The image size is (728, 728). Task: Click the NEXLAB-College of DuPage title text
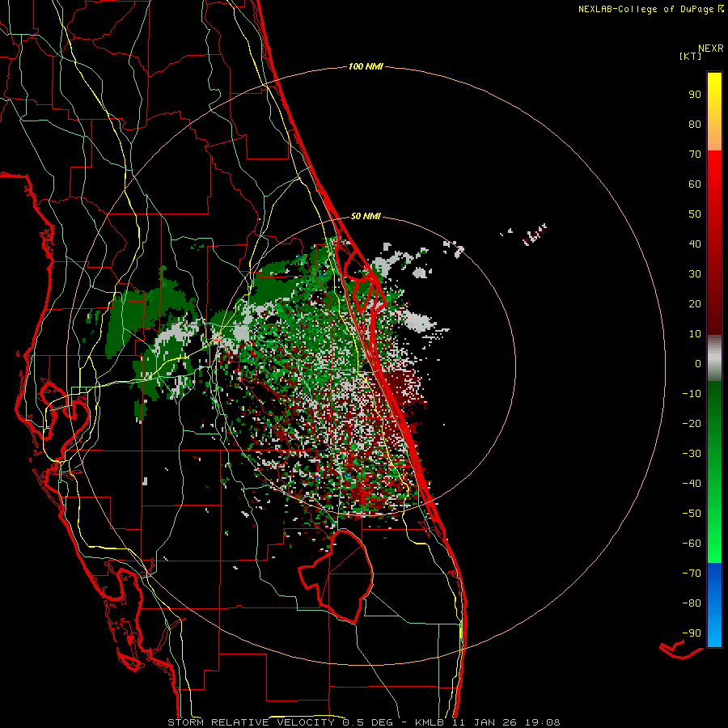point(651,9)
